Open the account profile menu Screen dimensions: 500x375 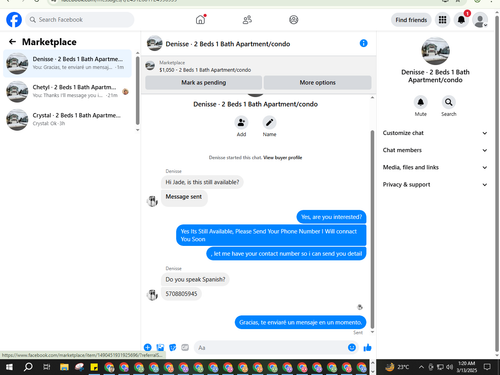(480, 20)
